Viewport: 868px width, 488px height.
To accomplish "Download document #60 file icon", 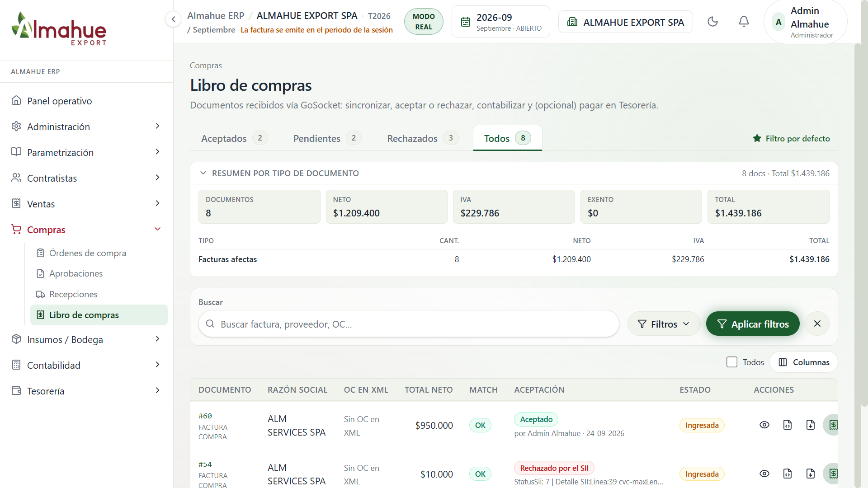I will pyautogui.click(x=811, y=425).
